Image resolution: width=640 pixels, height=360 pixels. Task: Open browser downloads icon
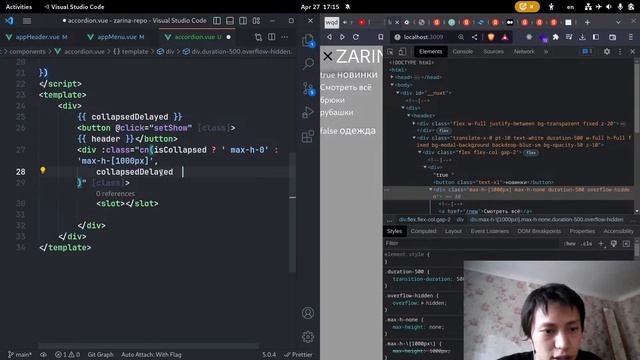[582, 37]
